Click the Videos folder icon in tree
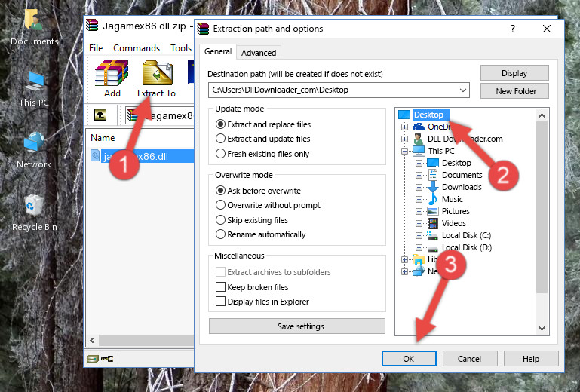580x392 pixels. 432,223
